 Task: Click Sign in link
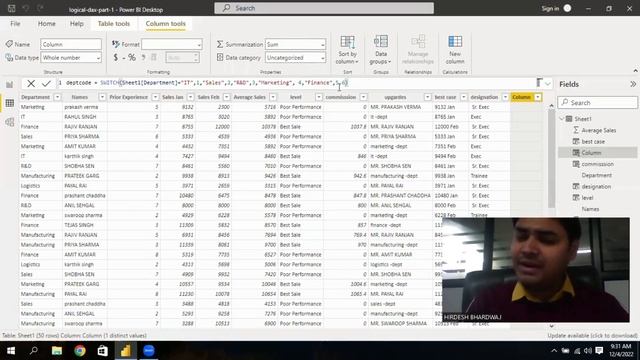[x=550, y=9]
